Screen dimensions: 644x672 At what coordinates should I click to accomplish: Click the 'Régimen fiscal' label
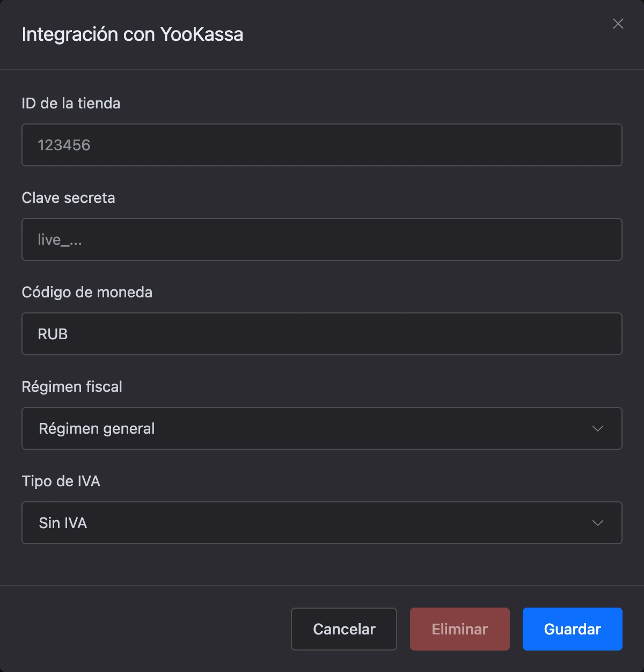tap(72, 386)
